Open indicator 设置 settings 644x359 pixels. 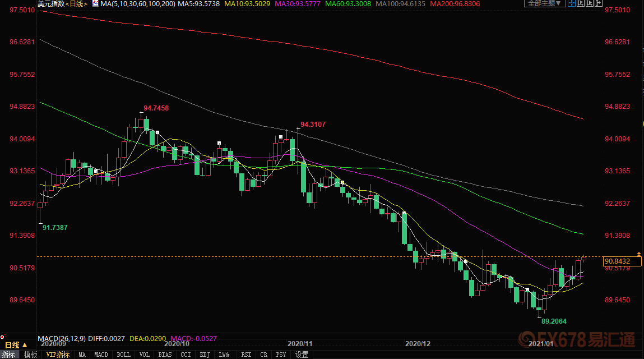click(302, 355)
